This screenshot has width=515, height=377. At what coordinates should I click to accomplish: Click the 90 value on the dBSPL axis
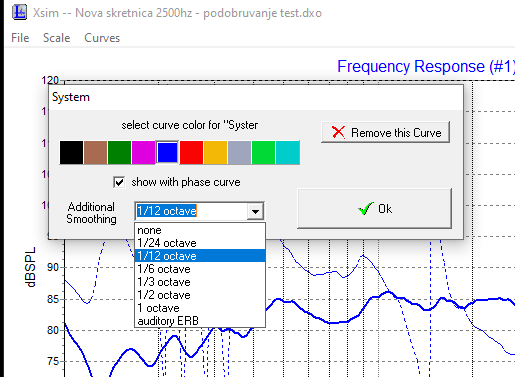coord(53,267)
